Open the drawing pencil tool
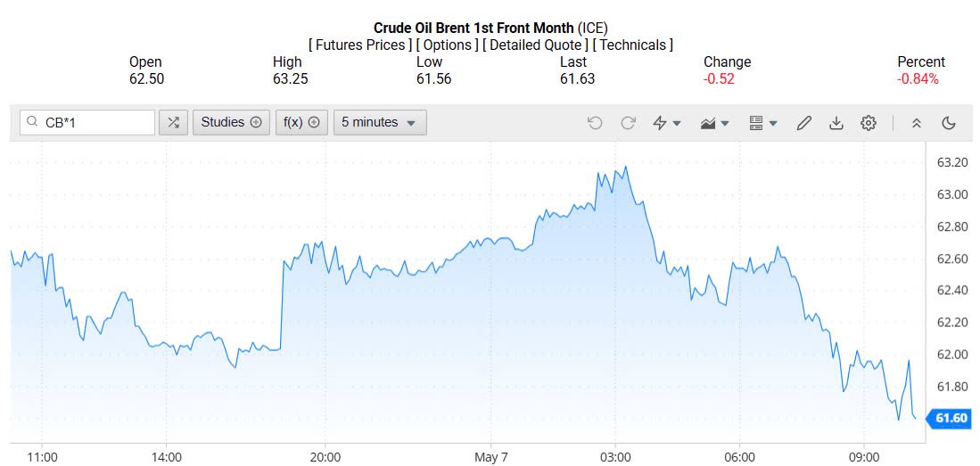This screenshot has width=980, height=466. click(x=803, y=123)
